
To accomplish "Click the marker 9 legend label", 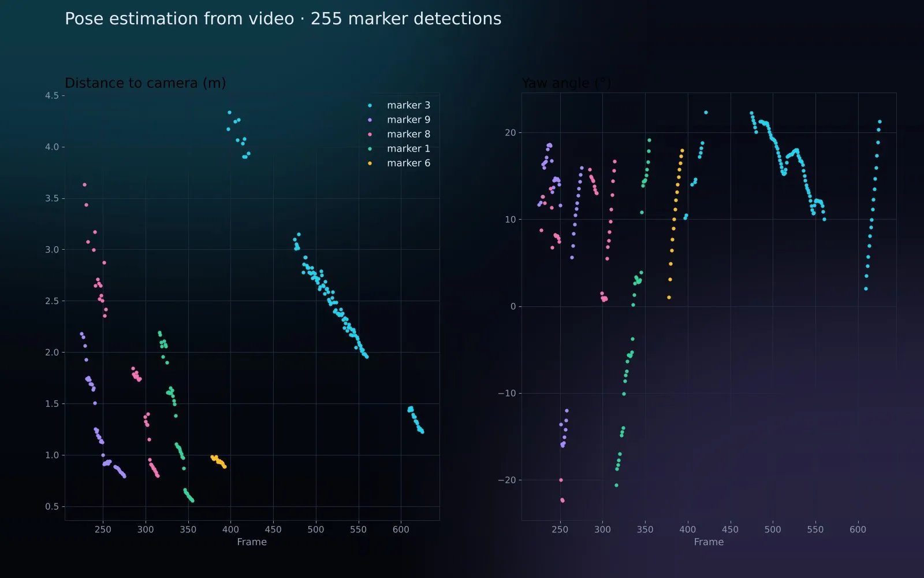I will (408, 120).
